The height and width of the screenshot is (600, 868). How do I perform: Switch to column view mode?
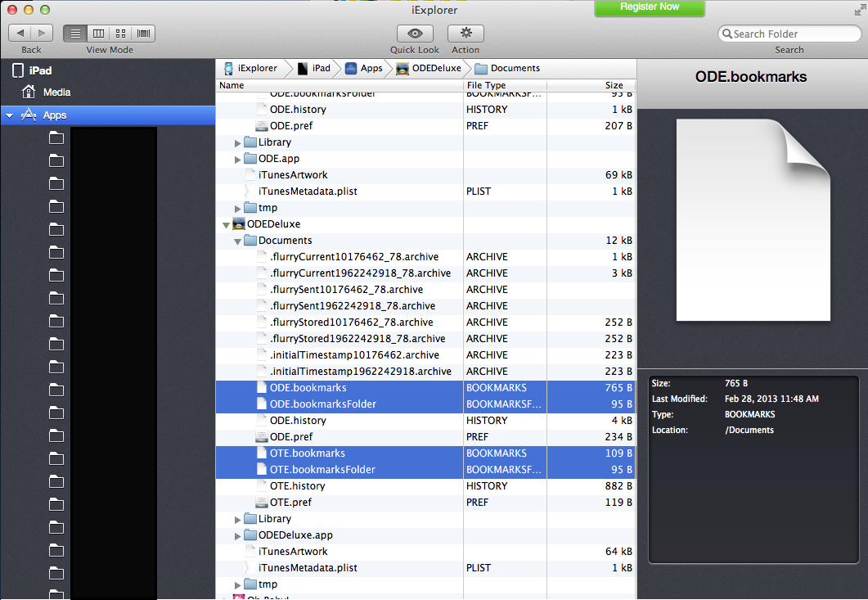pos(98,34)
